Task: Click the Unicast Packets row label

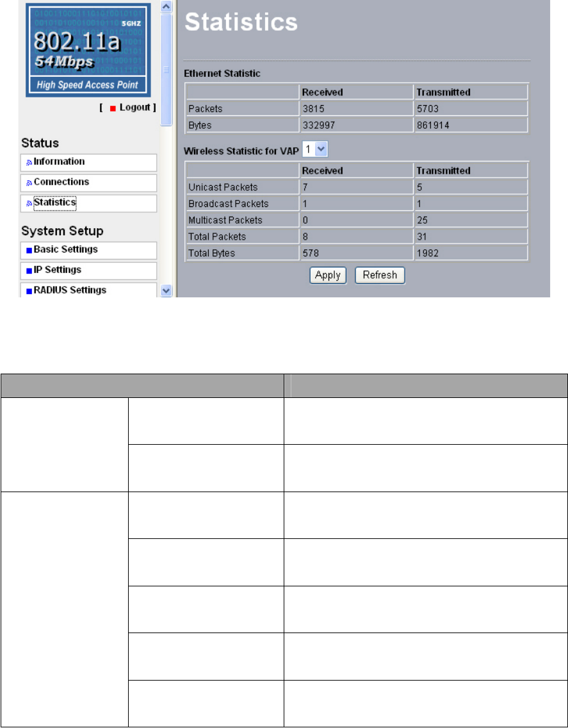Action: [x=223, y=187]
